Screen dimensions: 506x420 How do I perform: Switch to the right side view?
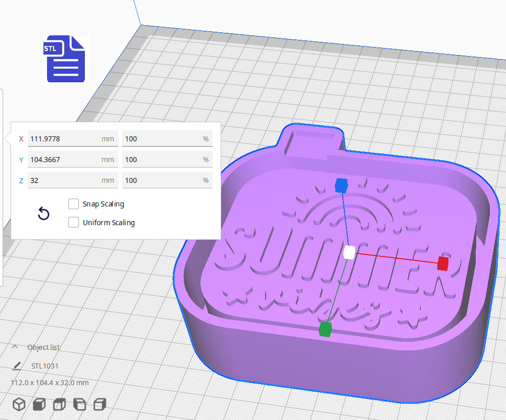pyautogui.click(x=99, y=404)
